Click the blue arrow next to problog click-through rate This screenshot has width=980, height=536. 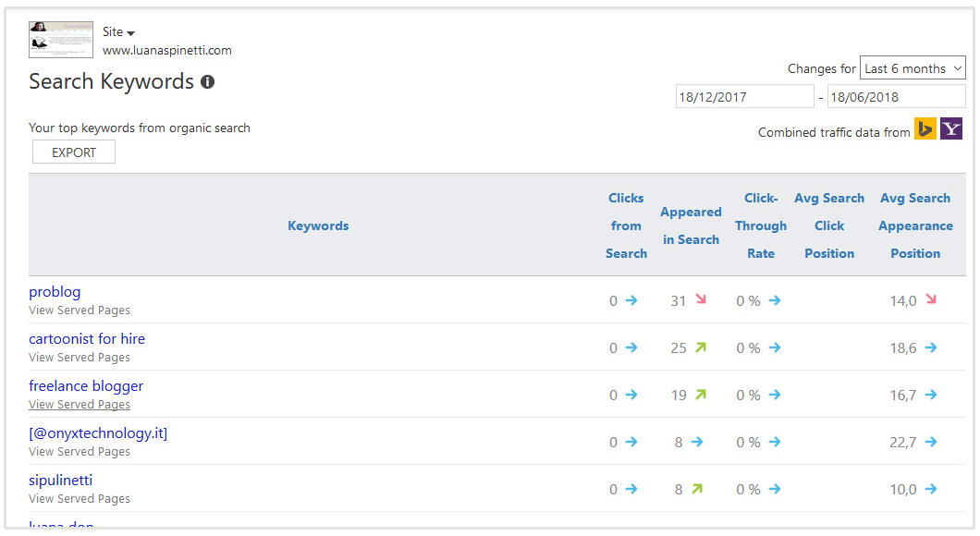tap(774, 300)
